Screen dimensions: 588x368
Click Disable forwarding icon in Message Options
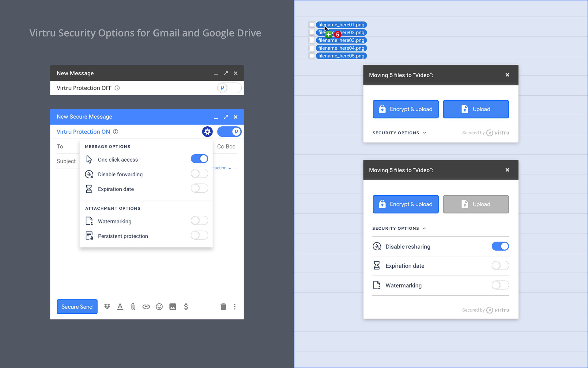click(x=89, y=174)
